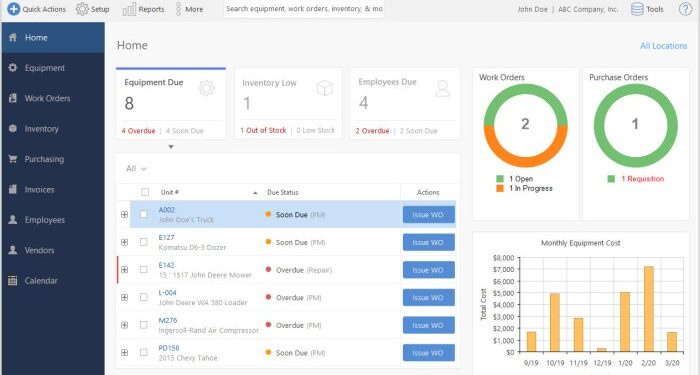
Task: Select the Employees Due tab card
Action: (405, 103)
